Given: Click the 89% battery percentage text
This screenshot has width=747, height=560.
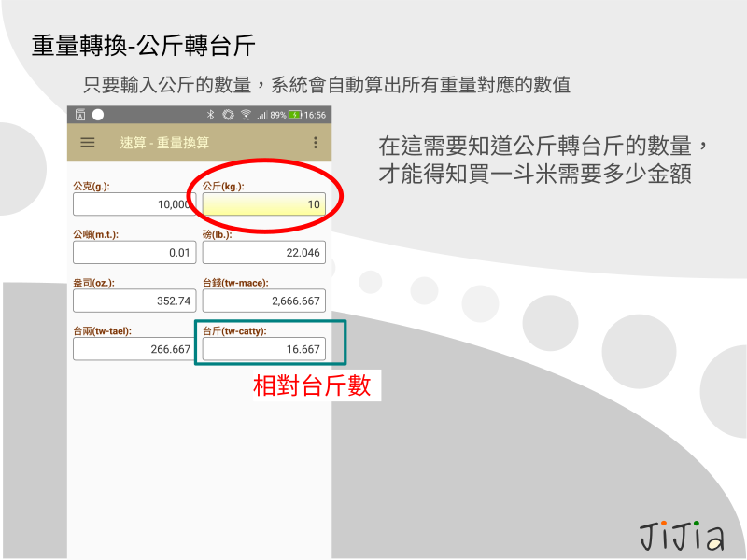Looking at the screenshot, I should coord(278,115).
